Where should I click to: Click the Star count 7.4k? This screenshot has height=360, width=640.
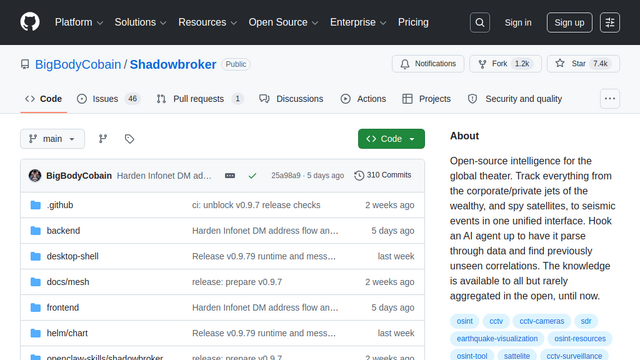coord(600,64)
